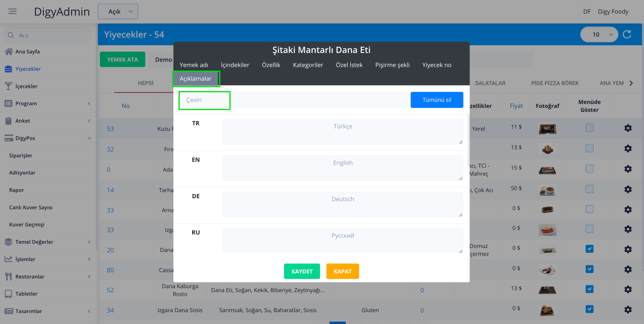Uncheck Menüde Göster for item 20

[590, 249]
